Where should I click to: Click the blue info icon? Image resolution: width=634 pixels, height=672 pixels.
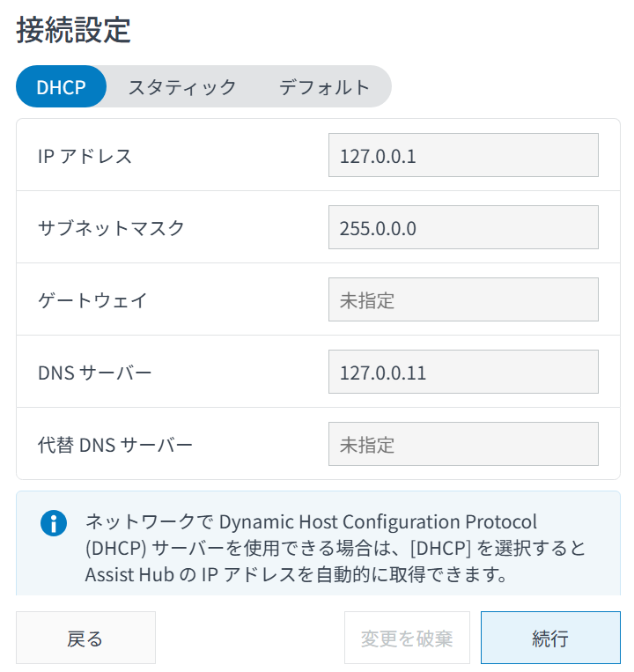click(54, 522)
